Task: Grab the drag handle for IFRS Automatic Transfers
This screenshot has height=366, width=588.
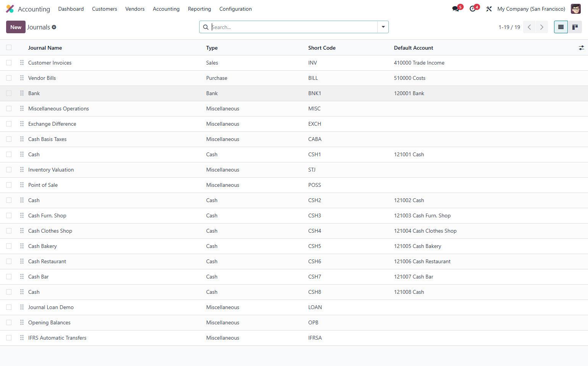Action: (x=22, y=338)
